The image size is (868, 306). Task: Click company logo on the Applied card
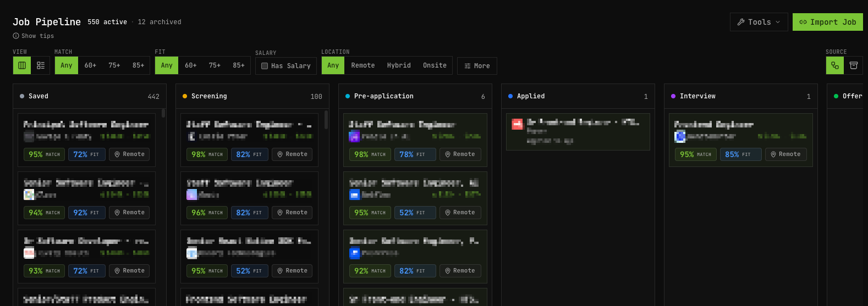517,124
